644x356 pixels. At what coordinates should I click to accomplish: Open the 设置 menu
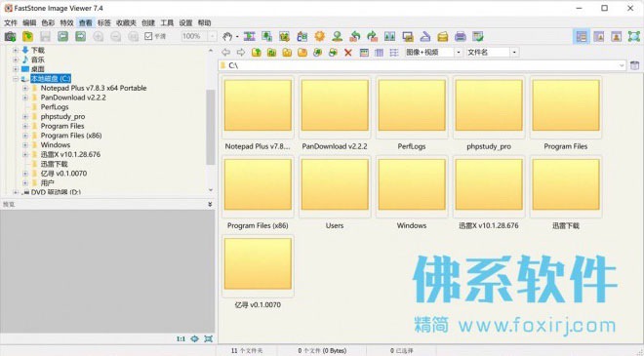[185, 23]
